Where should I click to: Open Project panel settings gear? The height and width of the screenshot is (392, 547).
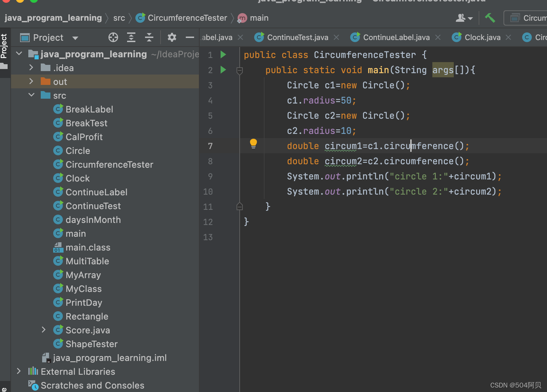172,37
